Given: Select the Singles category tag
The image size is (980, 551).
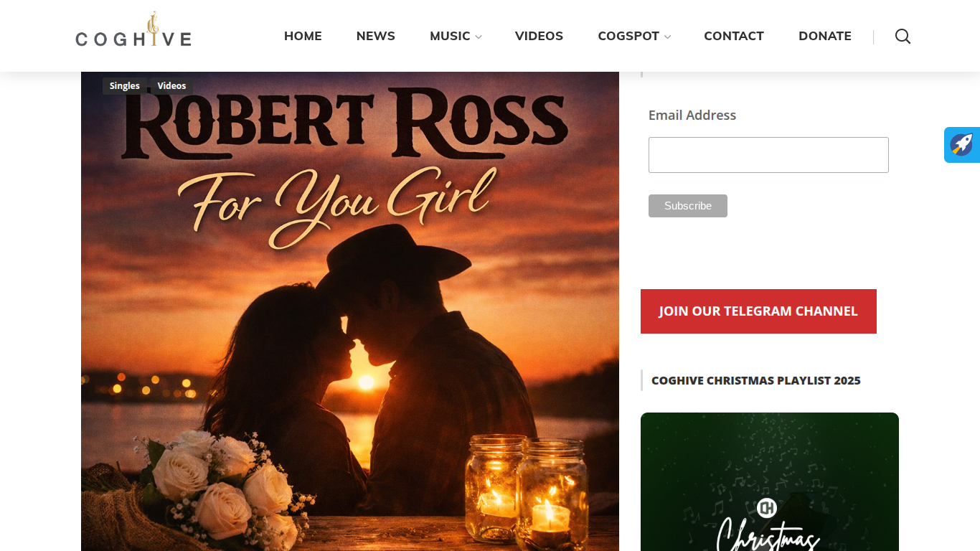Looking at the screenshot, I should tap(125, 86).
